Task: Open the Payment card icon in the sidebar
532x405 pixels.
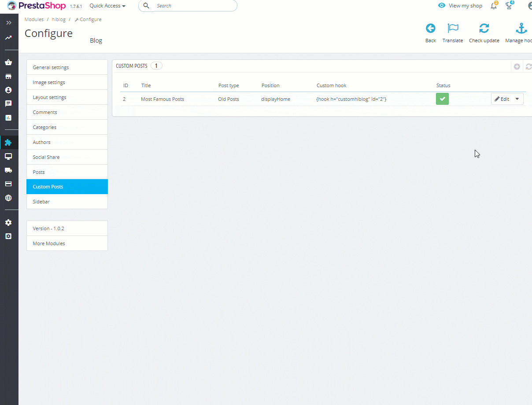Action: (x=8, y=184)
